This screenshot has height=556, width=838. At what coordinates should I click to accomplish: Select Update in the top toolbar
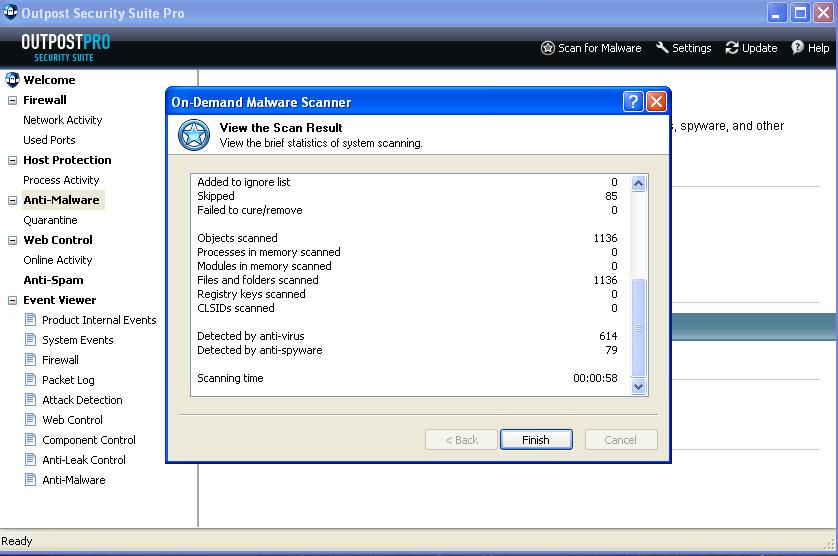[751, 48]
